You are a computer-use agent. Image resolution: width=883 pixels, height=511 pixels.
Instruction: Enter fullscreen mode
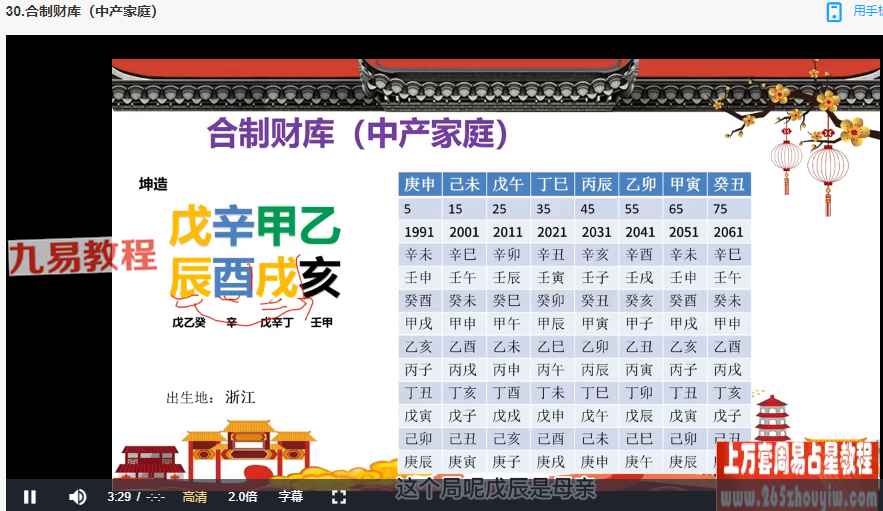point(338,497)
